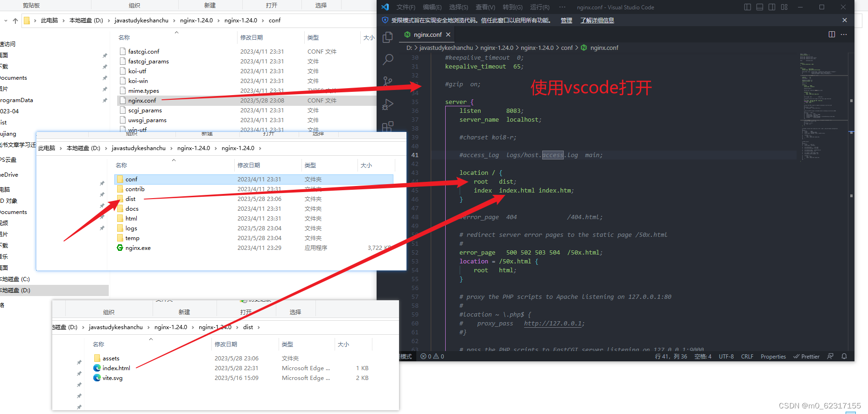Toggle the primary side bar in VS Code
Screen dimensions: 868x414
[x=748, y=7]
